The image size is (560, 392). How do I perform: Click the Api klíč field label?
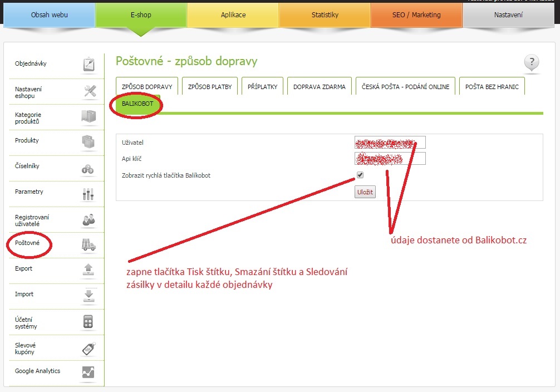coord(132,159)
